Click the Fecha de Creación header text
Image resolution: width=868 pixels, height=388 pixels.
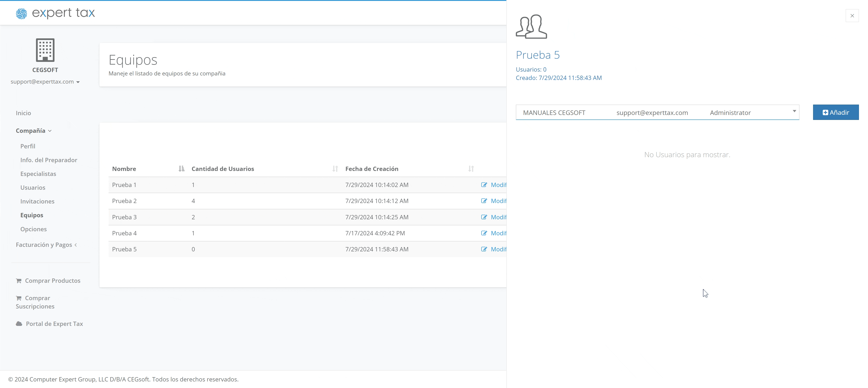pos(372,169)
